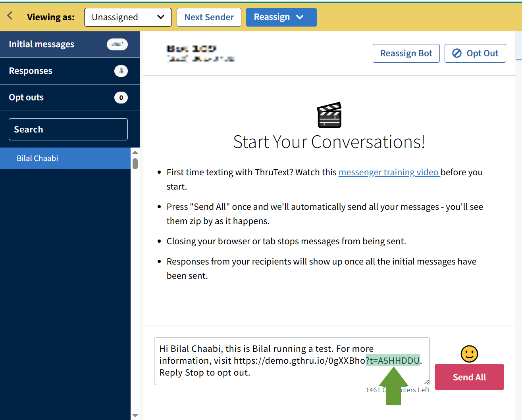Open the Initial messages tab

coord(70,44)
